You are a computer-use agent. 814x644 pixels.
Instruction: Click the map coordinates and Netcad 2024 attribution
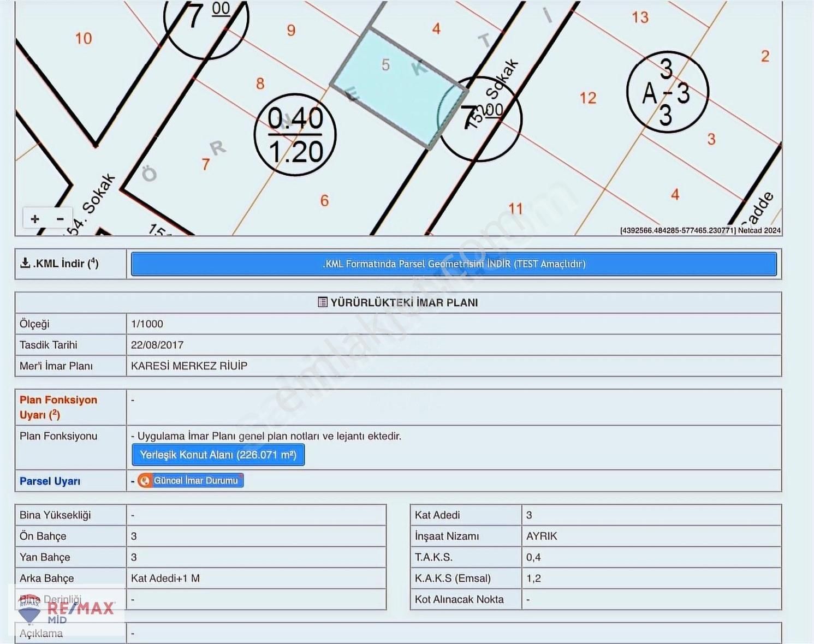tap(700, 230)
